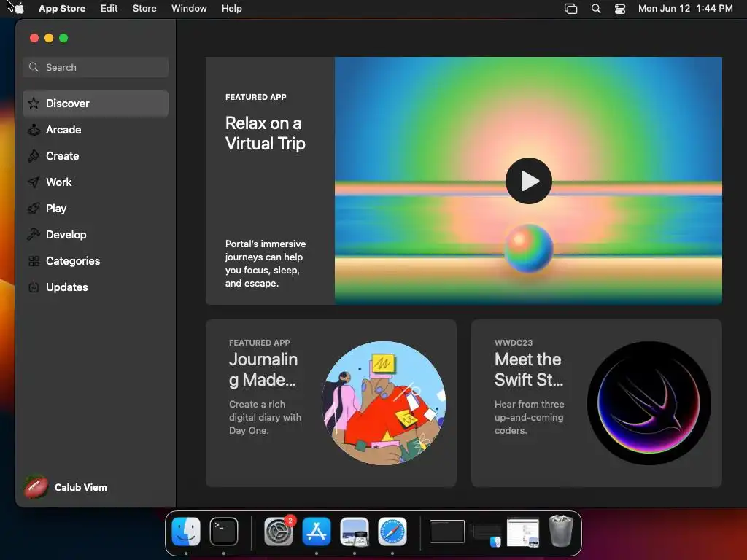Click the Swift logo artwork
The image size is (747, 560).
click(x=649, y=402)
